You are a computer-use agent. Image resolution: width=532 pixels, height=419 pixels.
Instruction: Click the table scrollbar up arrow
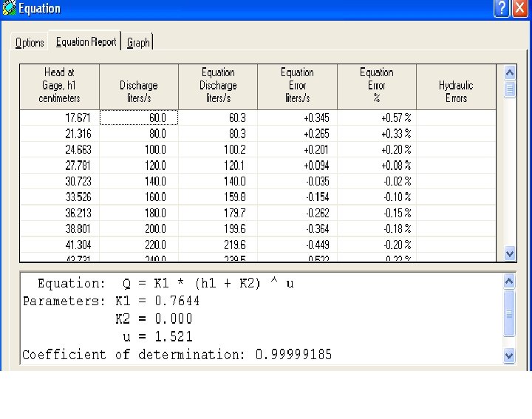[x=510, y=72]
